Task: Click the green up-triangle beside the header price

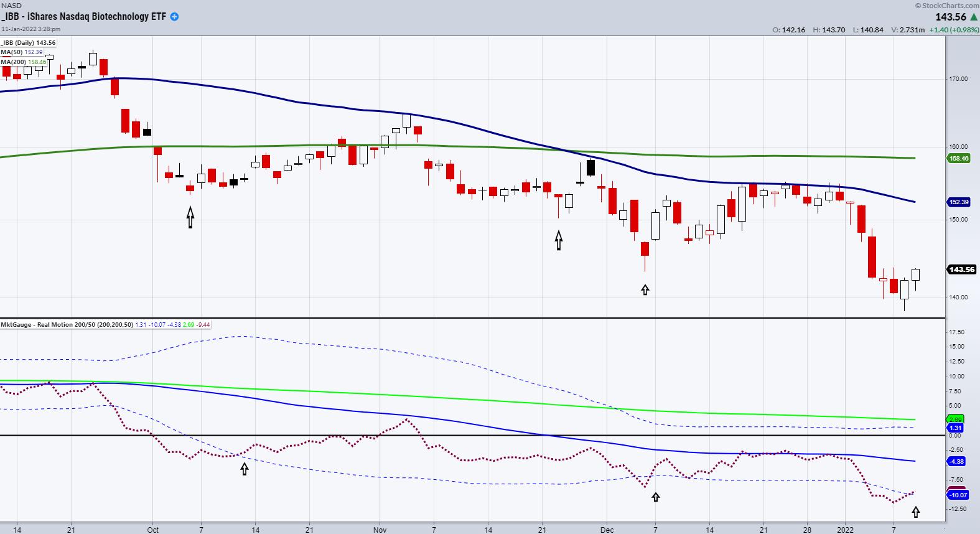Action: click(x=974, y=17)
